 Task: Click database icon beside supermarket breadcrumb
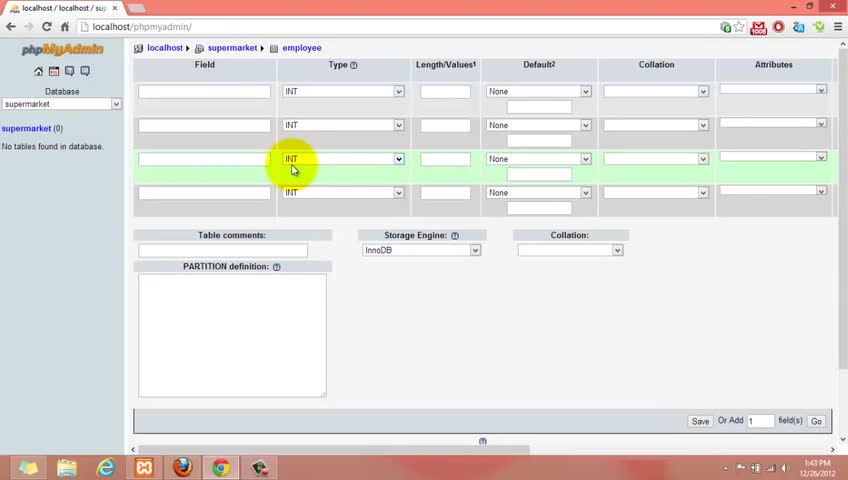pos(199,49)
